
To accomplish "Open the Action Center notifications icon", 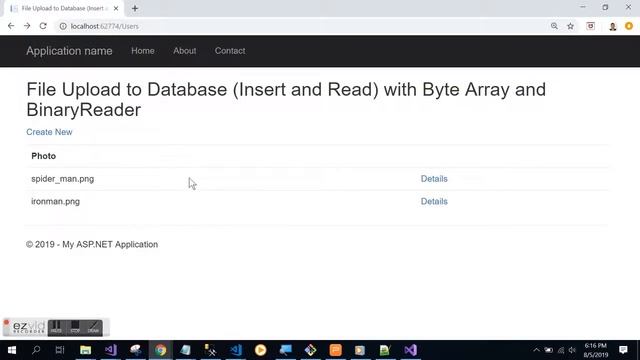I will pyautogui.click(x=623, y=350).
